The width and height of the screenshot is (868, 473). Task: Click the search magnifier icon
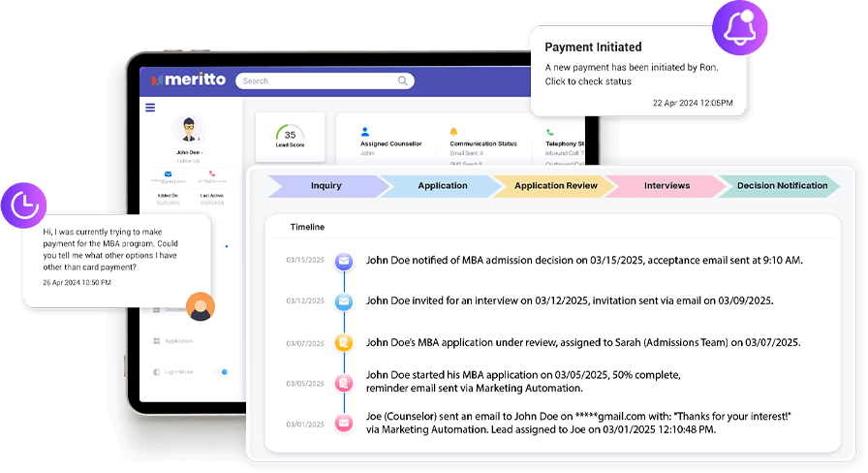click(x=402, y=80)
